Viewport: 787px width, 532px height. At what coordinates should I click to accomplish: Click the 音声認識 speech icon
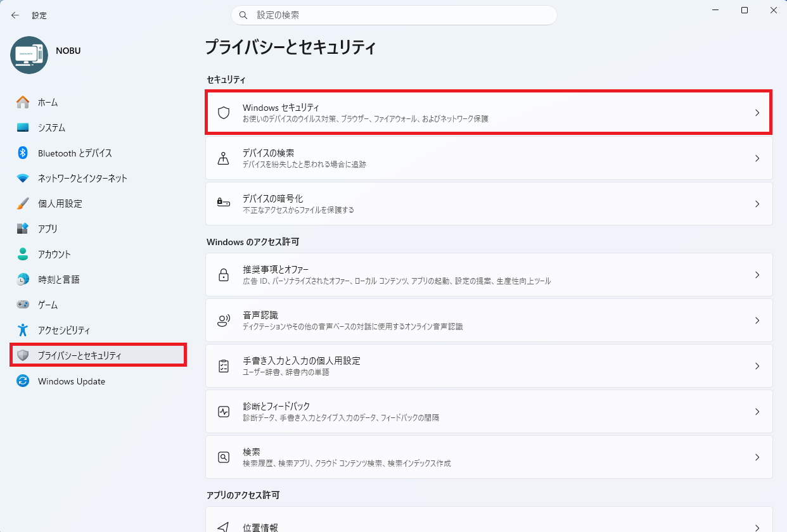223,320
